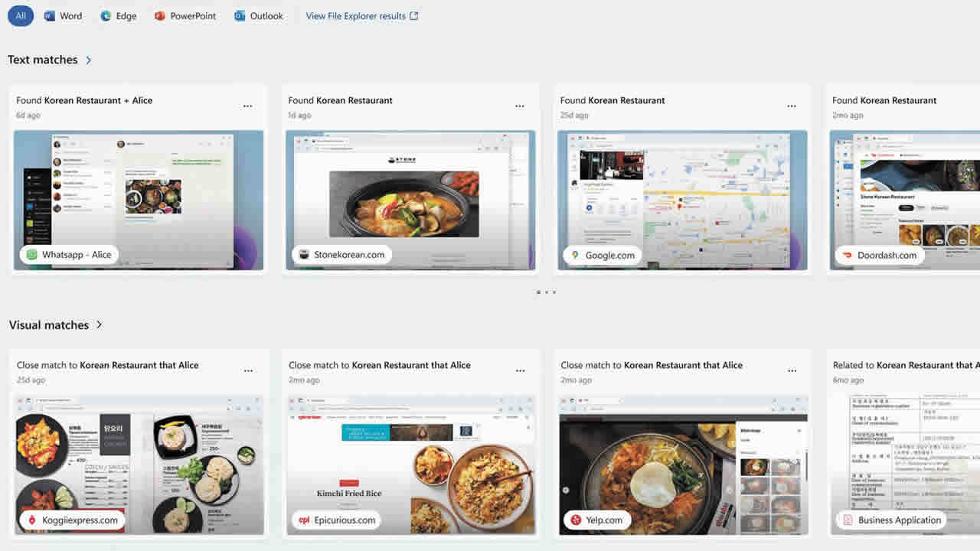Image resolution: width=980 pixels, height=551 pixels.
Task: Open more options for Stonekorean card
Action: (x=520, y=106)
